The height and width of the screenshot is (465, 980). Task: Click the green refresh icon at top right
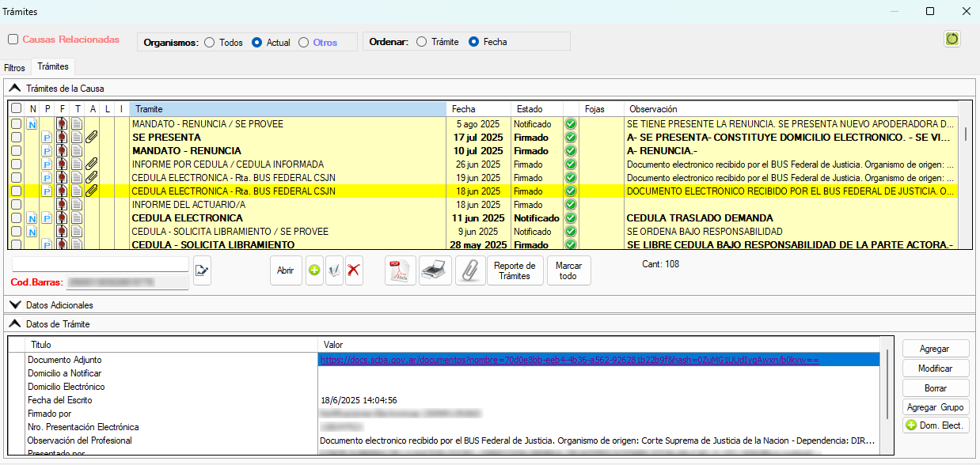click(952, 39)
